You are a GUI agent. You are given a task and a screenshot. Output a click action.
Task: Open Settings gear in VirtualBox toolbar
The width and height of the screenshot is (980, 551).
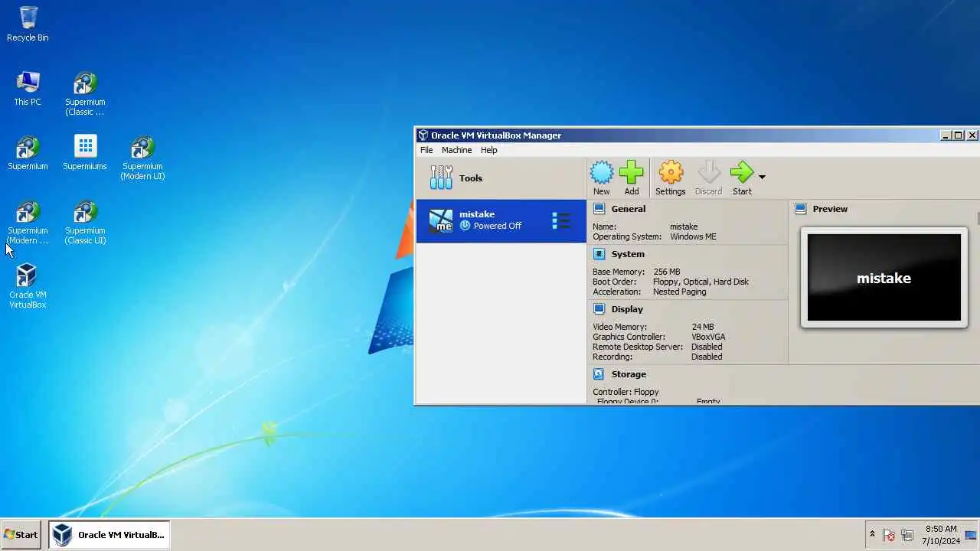[671, 173]
